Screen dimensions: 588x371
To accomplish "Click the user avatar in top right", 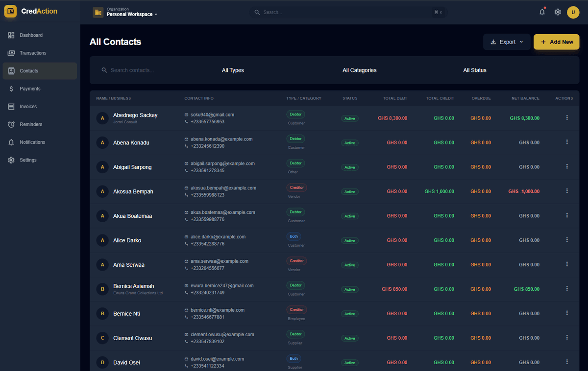I will tap(573, 12).
